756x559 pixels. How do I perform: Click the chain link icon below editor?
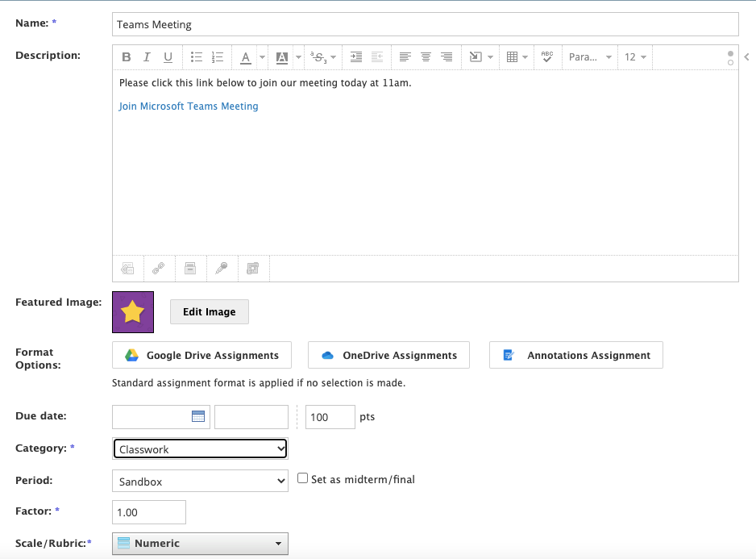point(159,269)
